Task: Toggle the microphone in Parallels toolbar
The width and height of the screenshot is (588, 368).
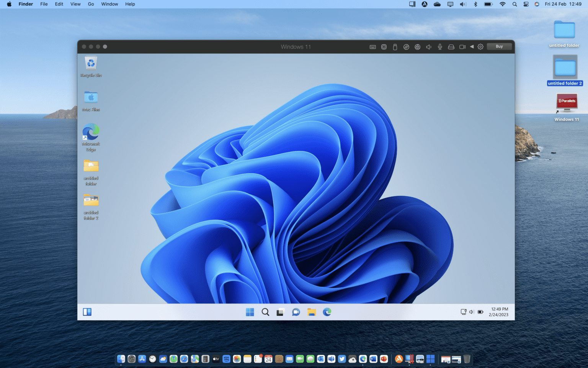Action: pos(439,46)
